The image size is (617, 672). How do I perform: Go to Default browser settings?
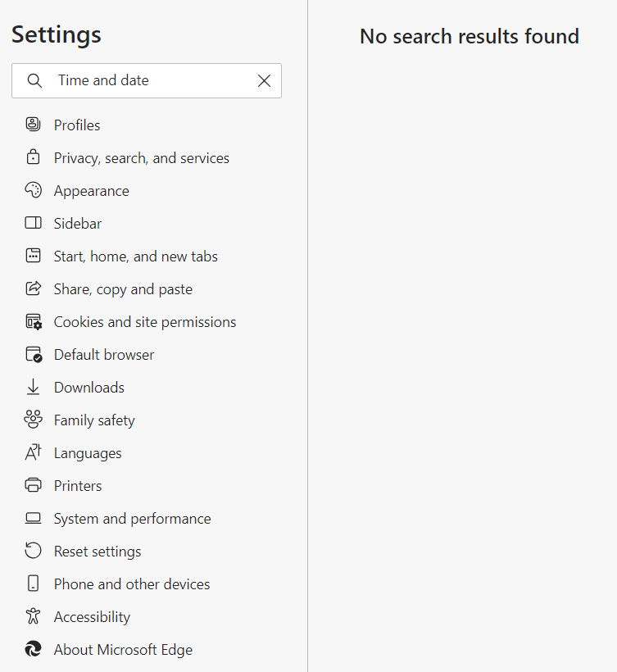(103, 355)
